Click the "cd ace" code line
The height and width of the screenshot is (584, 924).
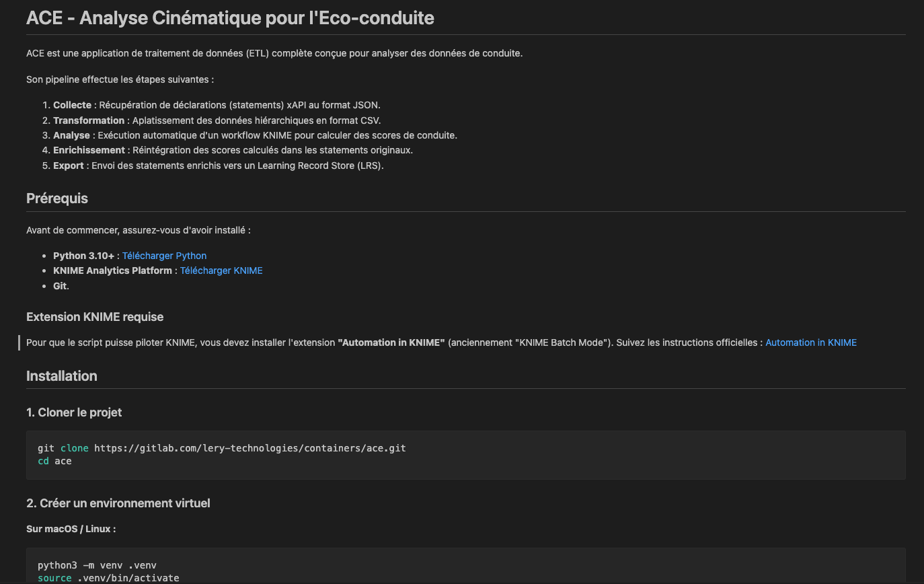(x=54, y=461)
